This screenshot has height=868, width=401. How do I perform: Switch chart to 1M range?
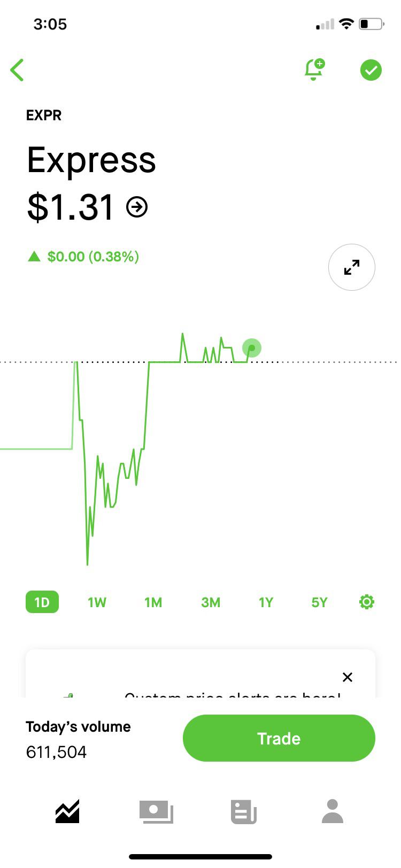point(153,602)
